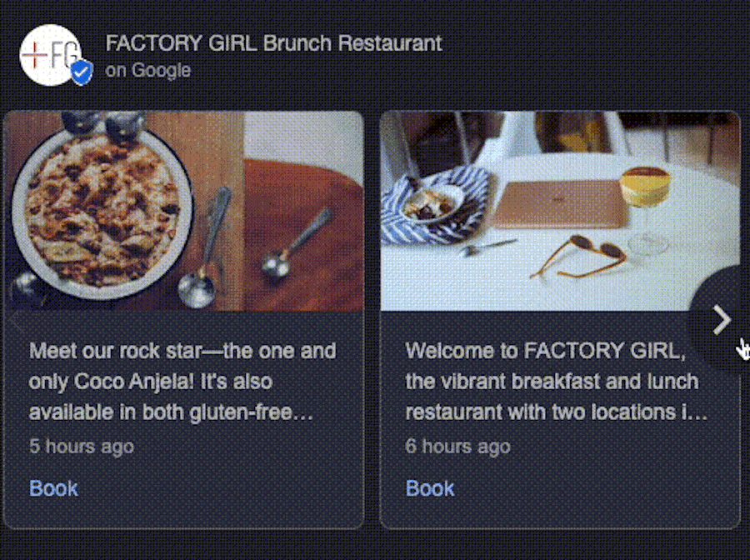Click the blue verified badge icon
The height and width of the screenshot is (560, 750).
pos(81,72)
